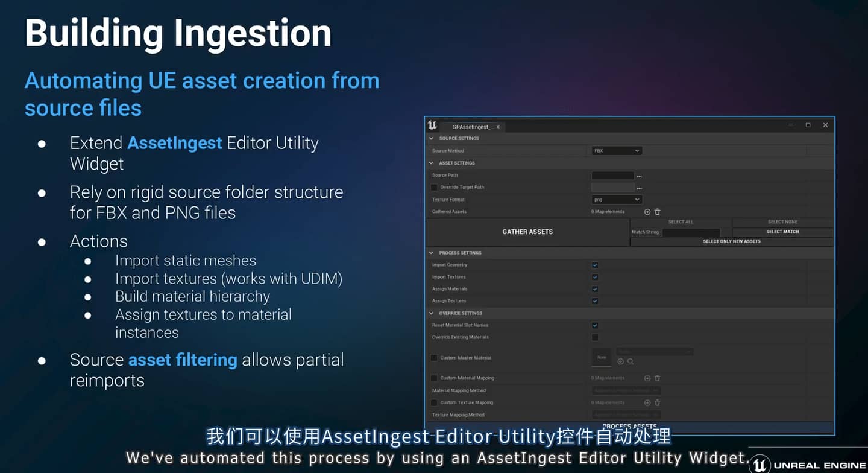This screenshot has height=473, width=868.
Task: Click the Override Target Path ellipsis button
Action: 639,188
